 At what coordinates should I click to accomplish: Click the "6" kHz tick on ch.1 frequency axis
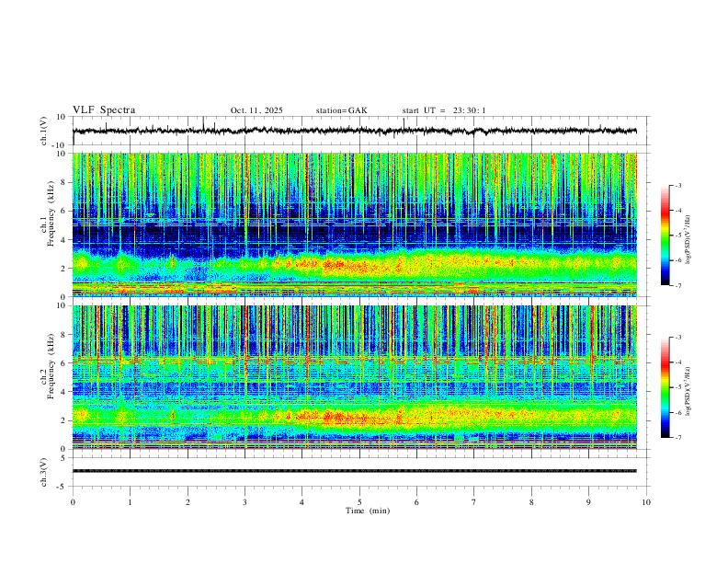(x=63, y=211)
